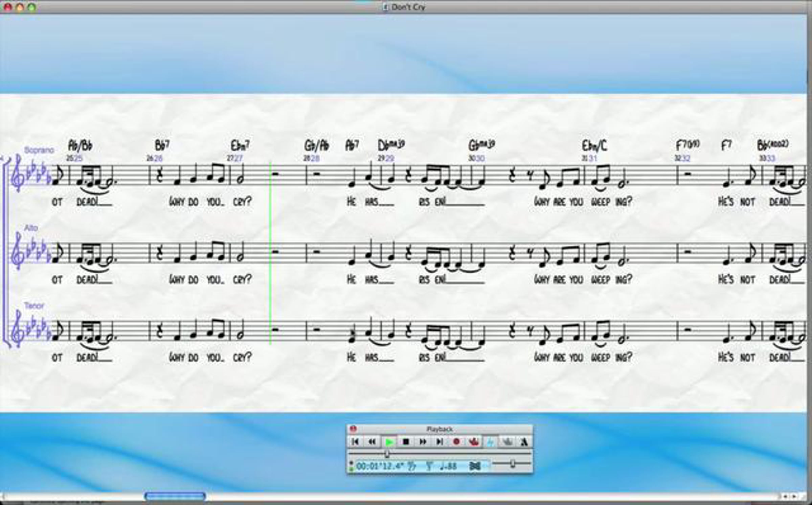
Task: Click the red Record button
Action: coord(456,442)
